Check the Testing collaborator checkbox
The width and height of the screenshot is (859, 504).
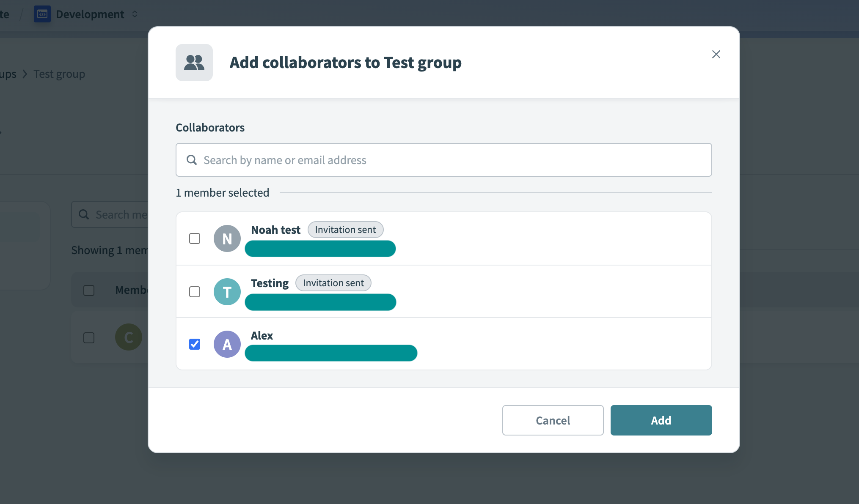195,292
